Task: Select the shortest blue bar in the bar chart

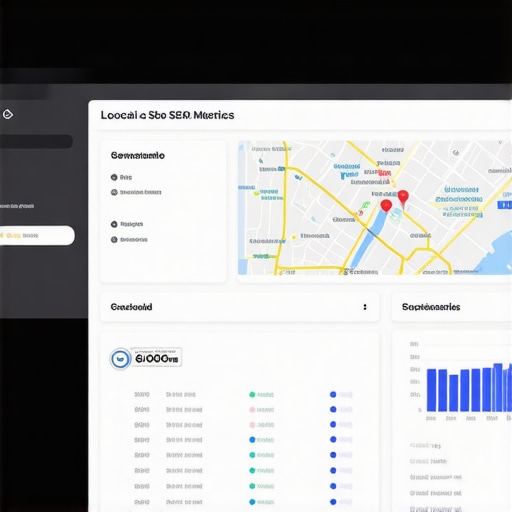Action: point(454,393)
